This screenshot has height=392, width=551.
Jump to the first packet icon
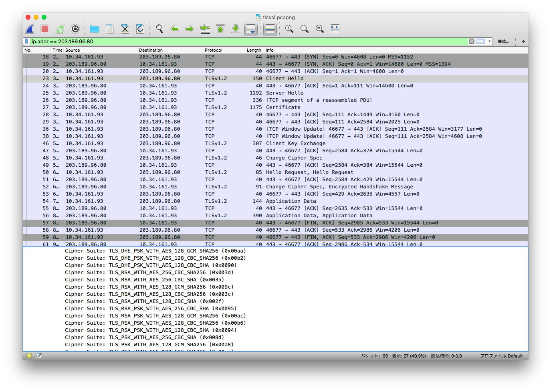click(220, 29)
